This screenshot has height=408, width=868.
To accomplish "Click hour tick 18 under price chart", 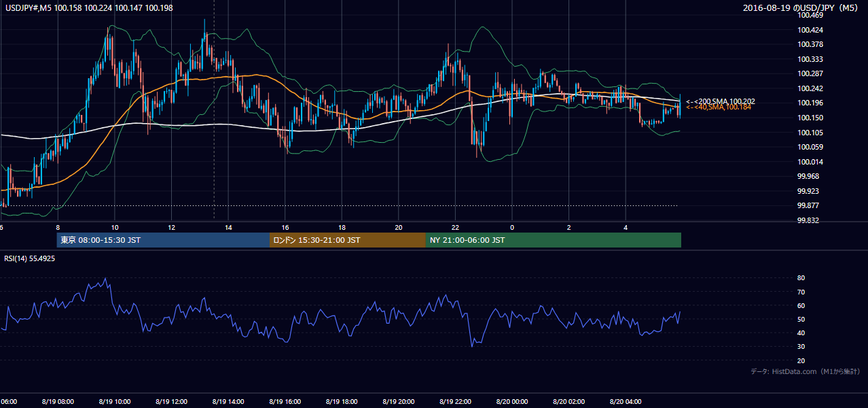I will point(342,227).
